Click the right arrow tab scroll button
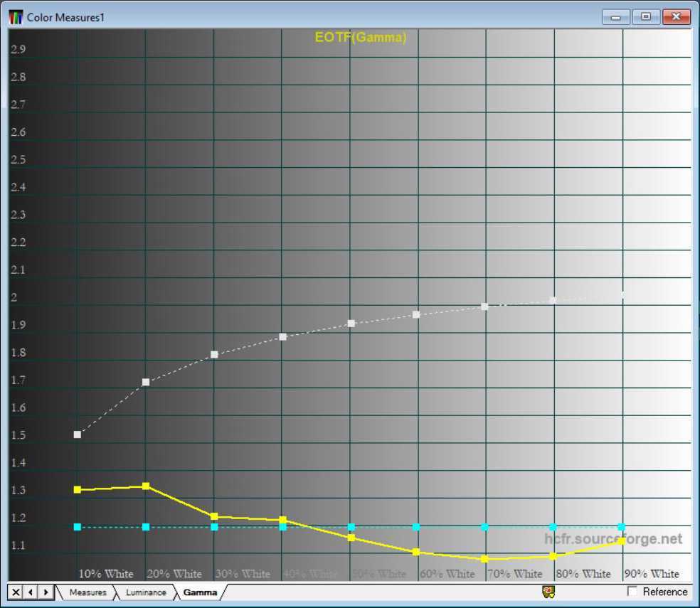 click(45, 592)
